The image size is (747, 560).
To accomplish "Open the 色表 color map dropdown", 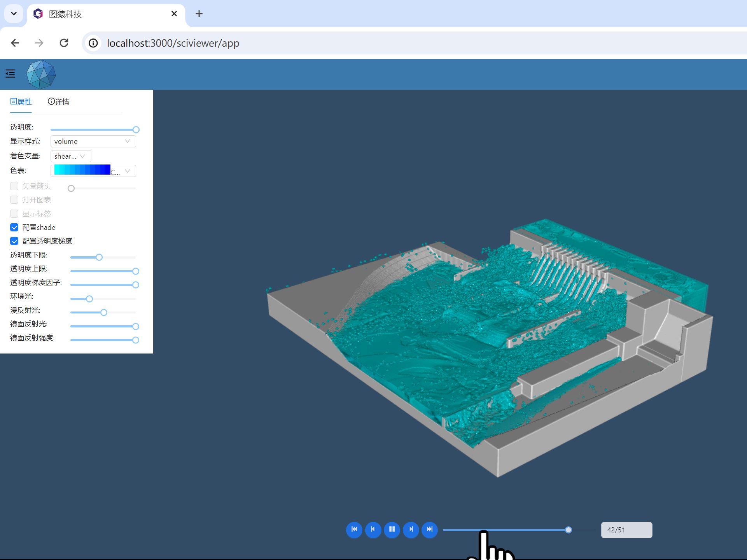I will coord(93,171).
